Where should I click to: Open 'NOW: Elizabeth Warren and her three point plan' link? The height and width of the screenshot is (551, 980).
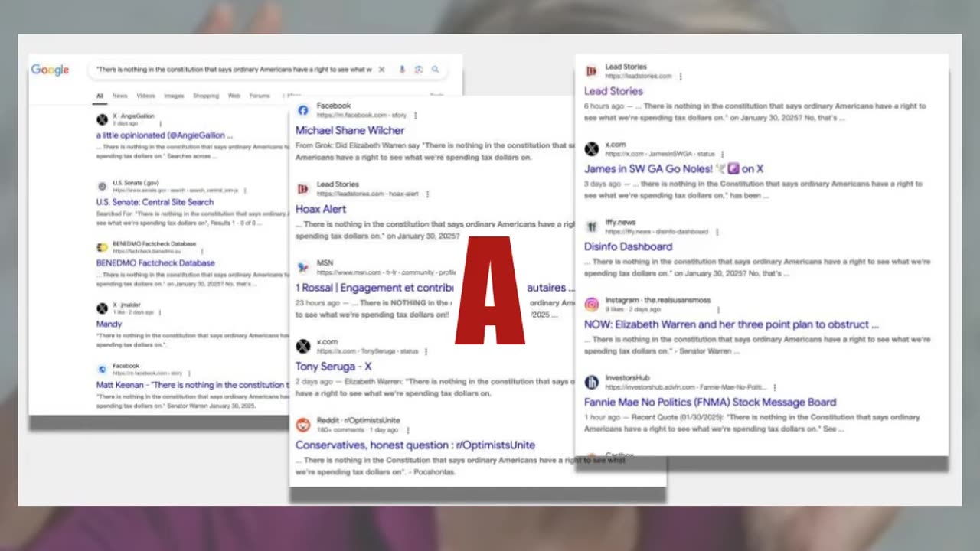click(731, 324)
